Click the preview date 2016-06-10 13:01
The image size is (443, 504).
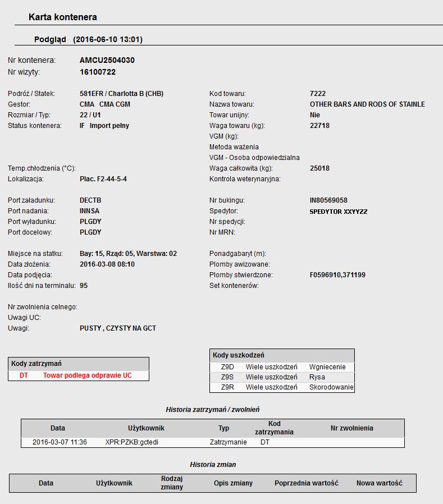point(108,39)
